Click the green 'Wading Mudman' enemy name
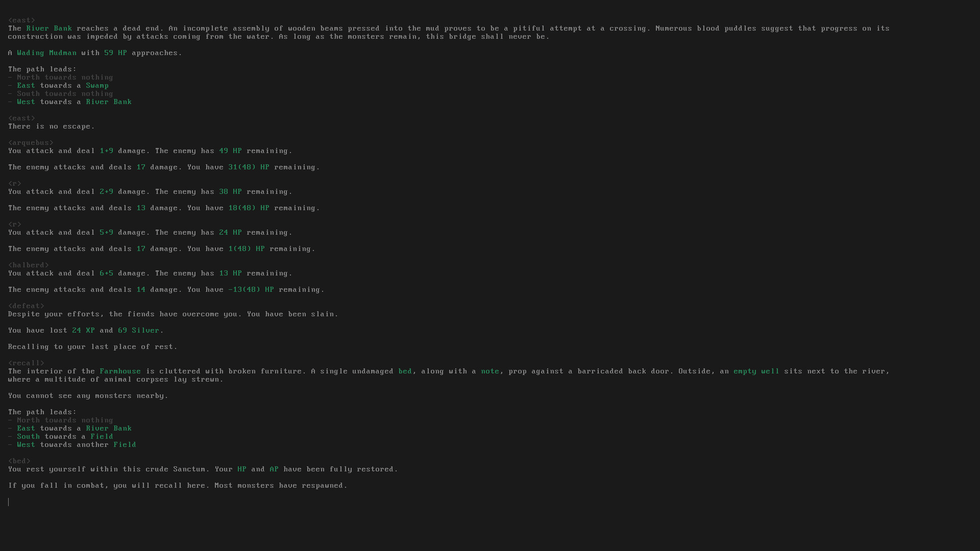 point(46,53)
